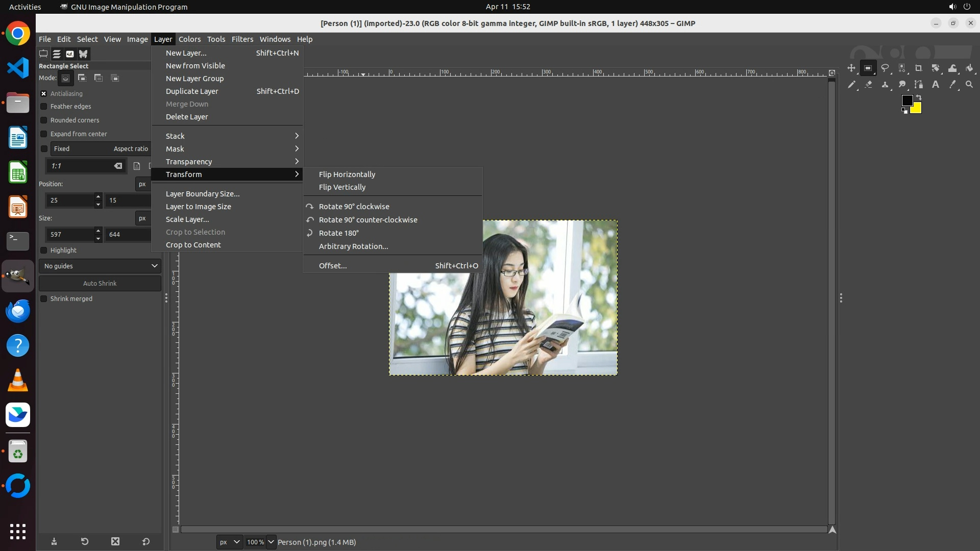980x551 pixels.
Task: Enable Feather edges option
Action: pyautogui.click(x=44, y=106)
